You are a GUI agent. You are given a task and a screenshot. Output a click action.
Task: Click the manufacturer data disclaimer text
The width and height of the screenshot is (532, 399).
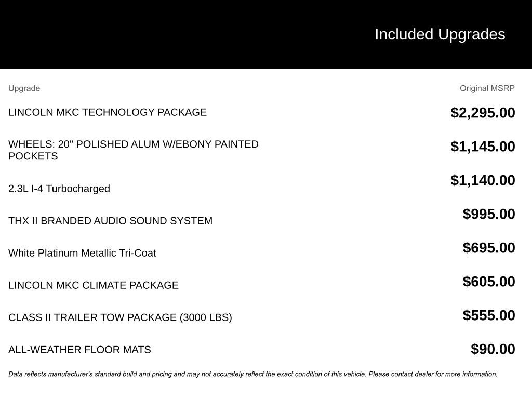tap(252, 374)
